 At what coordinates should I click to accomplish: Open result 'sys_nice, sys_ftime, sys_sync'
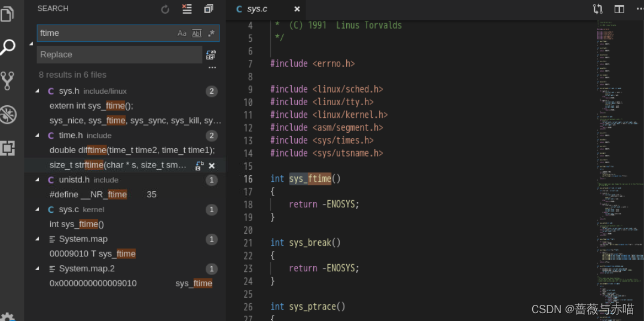click(x=136, y=121)
